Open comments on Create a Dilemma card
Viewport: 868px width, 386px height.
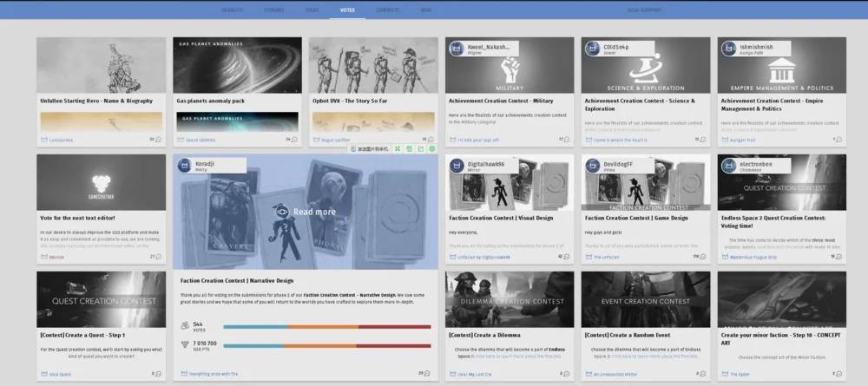click(x=567, y=375)
